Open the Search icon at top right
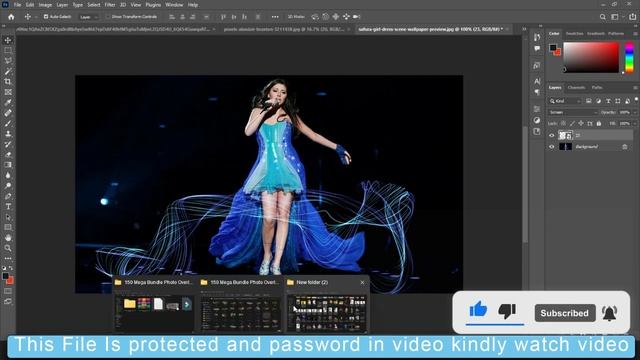Image resolution: width=640 pixels, height=360 pixels. point(602,17)
